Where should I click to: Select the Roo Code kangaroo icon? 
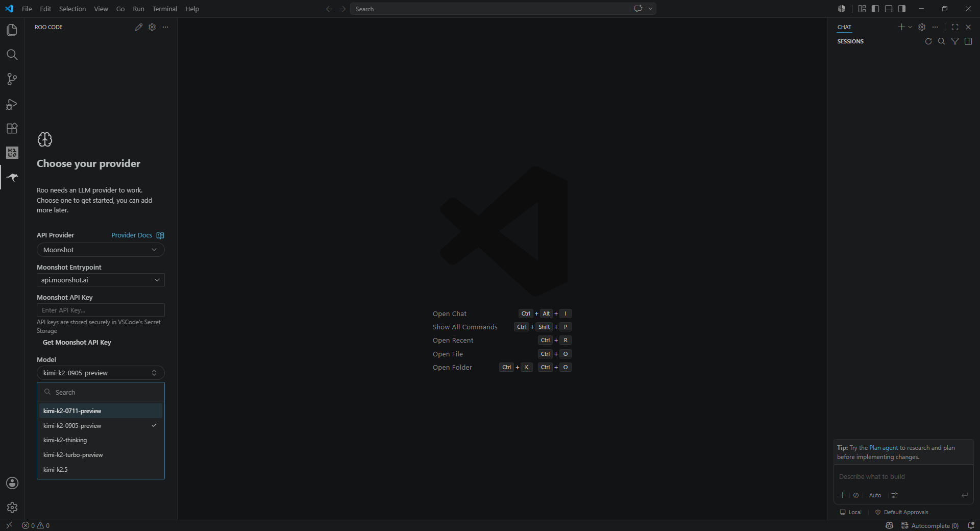[12, 177]
